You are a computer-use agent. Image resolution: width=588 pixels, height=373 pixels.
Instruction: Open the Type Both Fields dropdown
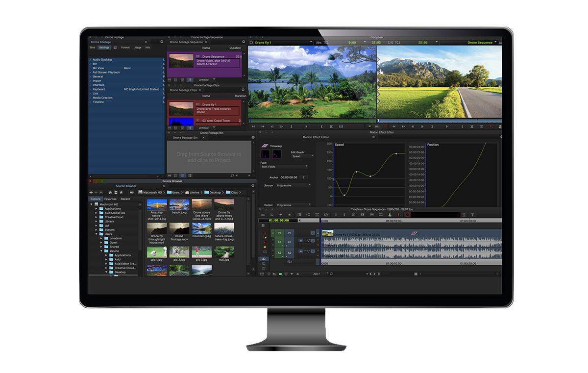click(x=284, y=167)
